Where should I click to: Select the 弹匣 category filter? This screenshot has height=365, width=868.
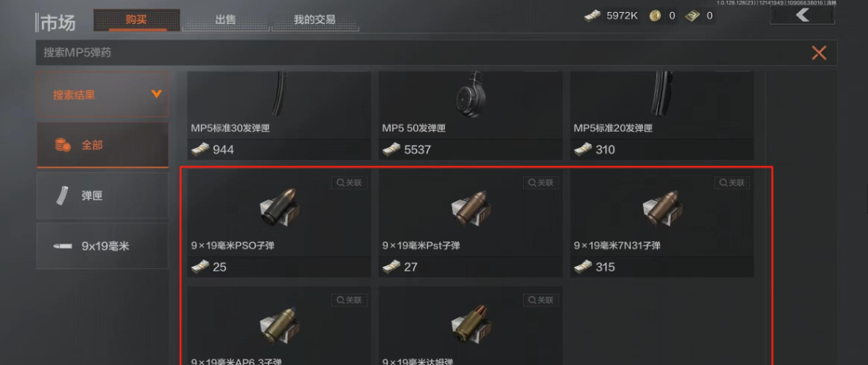point(102,196)
